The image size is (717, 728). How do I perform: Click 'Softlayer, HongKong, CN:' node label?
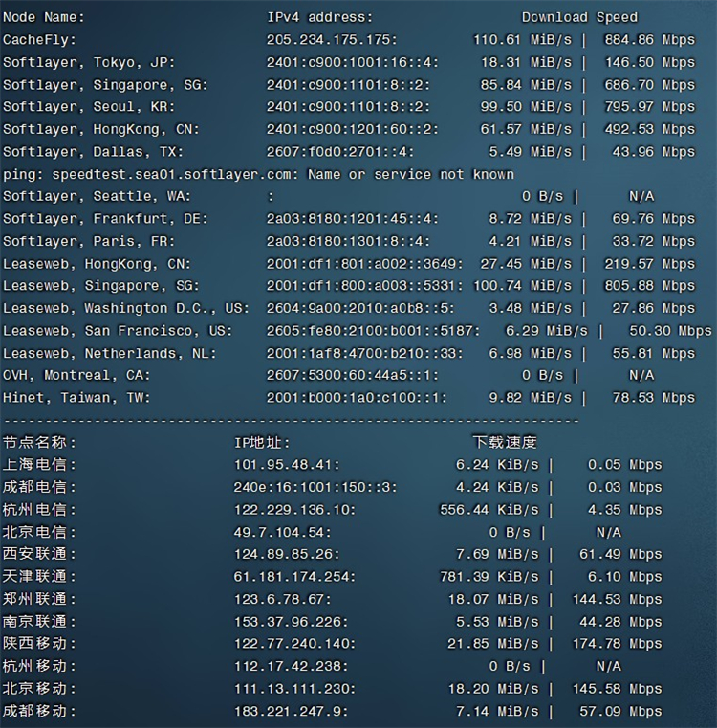[101, 129]
